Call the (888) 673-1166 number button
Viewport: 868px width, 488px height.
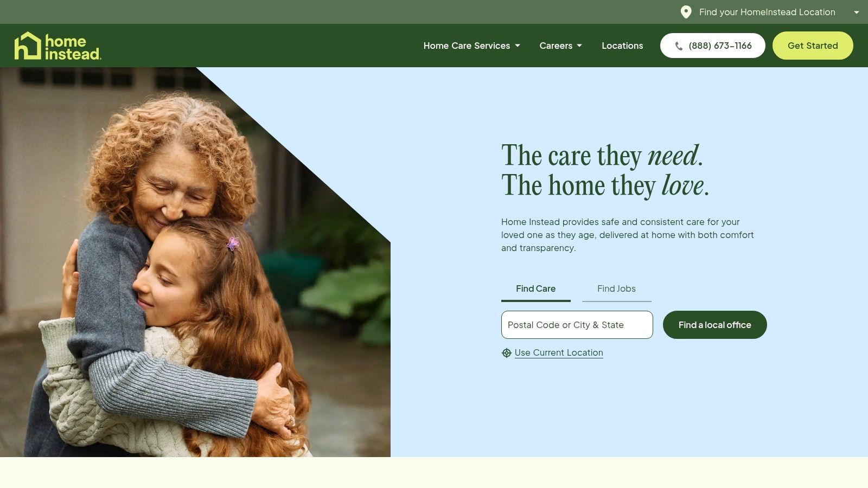[x=712, y=46]
